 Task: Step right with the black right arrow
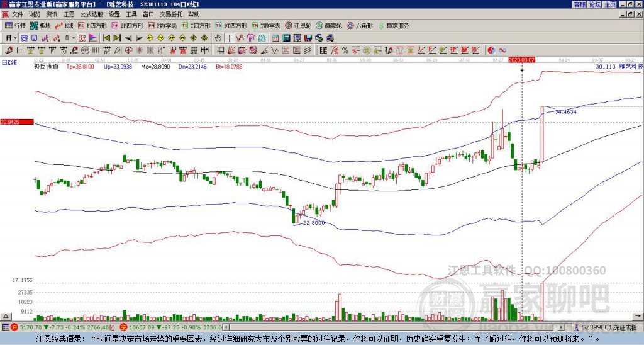point(139,38)
